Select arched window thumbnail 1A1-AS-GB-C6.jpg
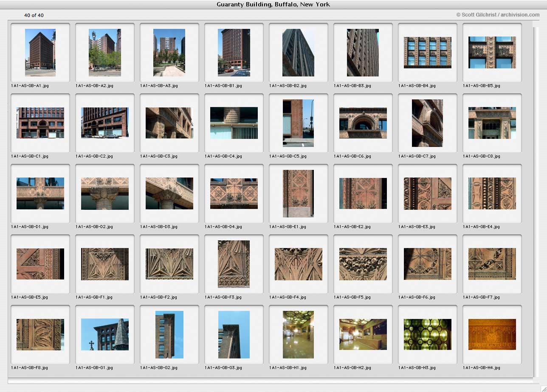This screenshot has height=392, width=547. pos(363,123)
